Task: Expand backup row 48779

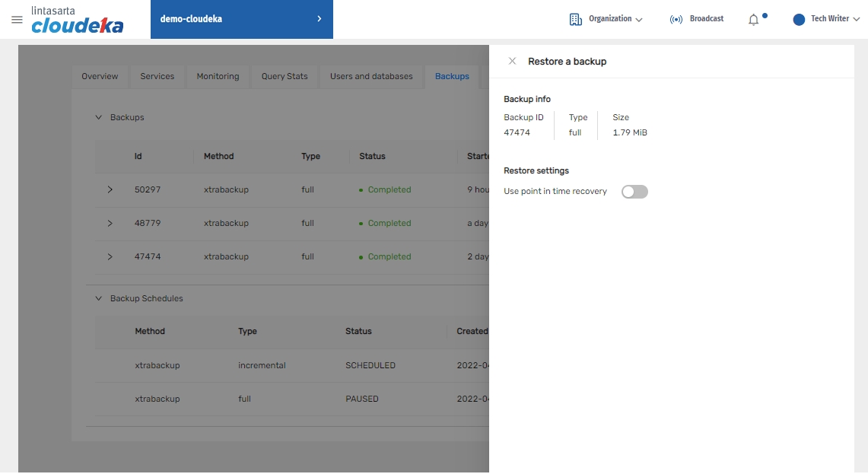Action: point(110,223)
